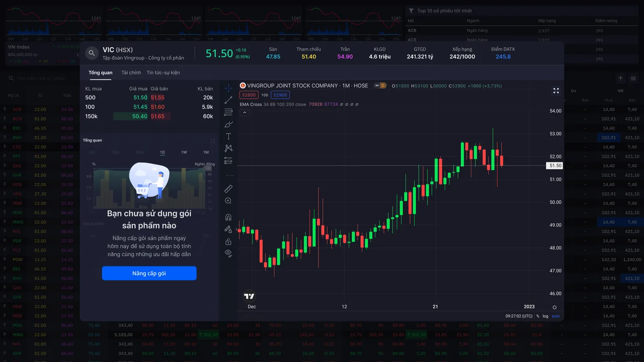Click the ask price 51.60
This screenshot has height=362, width=644.
coord(157,107)
